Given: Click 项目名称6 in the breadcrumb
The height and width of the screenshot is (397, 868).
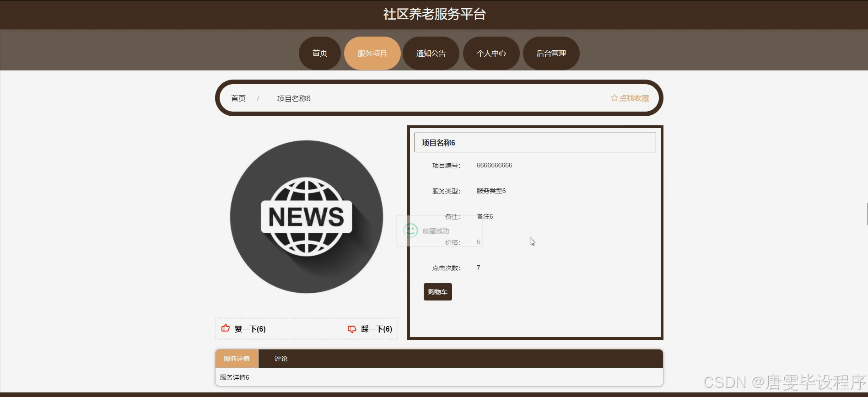Looking at the screenshot, I should click(294, 98).
